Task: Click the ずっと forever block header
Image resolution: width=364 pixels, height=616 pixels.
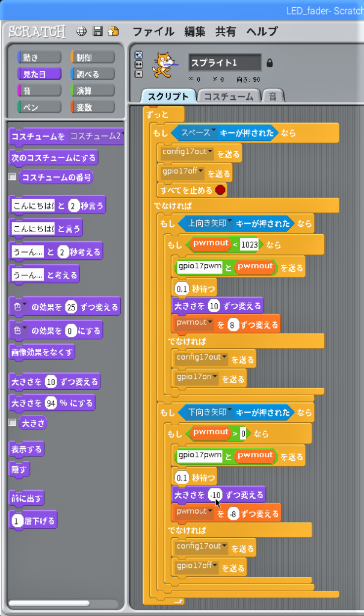Action: tap(164, 115)
